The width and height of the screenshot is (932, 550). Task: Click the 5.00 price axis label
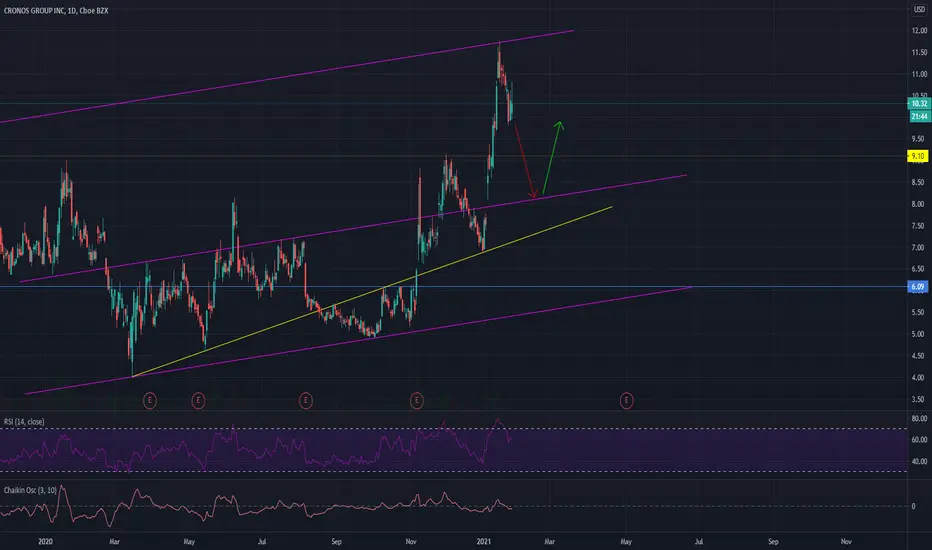point(919,334)
